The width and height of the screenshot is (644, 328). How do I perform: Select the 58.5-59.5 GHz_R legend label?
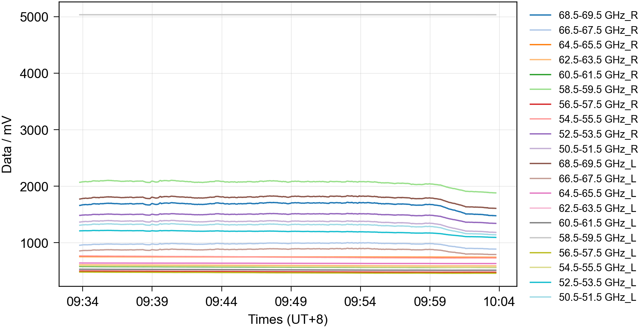[598, 90]
